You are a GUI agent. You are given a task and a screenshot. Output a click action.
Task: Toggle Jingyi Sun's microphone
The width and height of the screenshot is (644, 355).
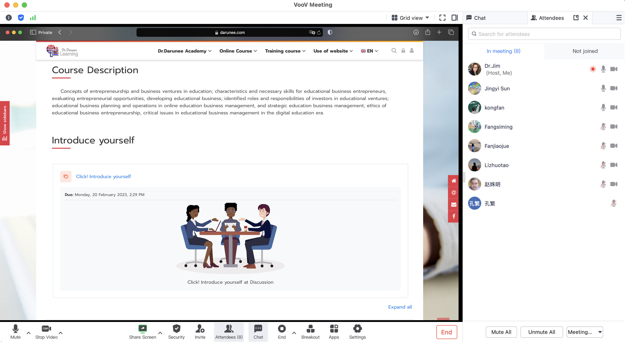click(x=603, y=88)
